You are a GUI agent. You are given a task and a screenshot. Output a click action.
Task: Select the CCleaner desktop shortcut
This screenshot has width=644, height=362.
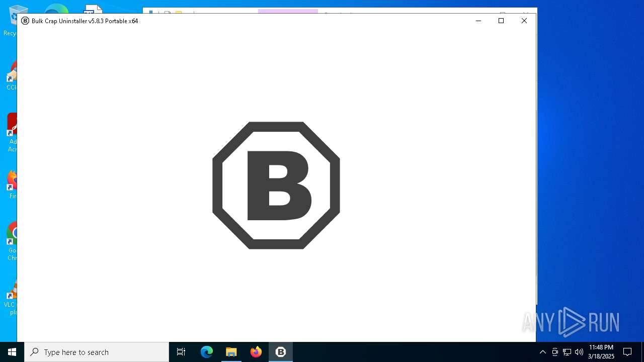click(13, 75)
